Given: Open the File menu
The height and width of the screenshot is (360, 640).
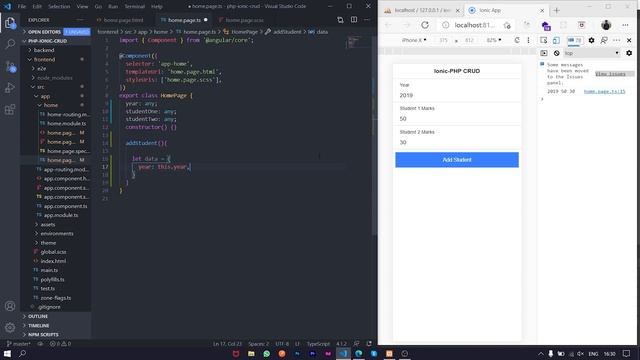Looking at the screenshot, I should tap(22, 7).
